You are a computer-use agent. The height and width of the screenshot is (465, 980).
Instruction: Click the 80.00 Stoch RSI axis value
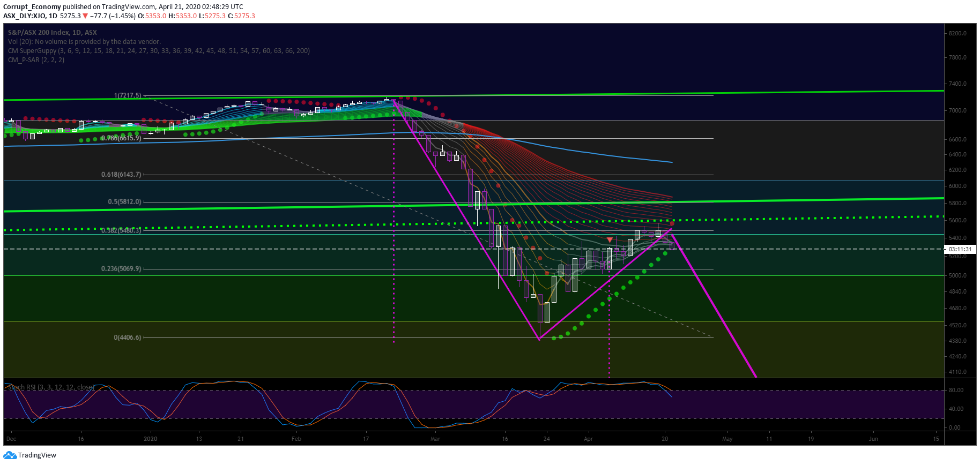tap(956, 391)
